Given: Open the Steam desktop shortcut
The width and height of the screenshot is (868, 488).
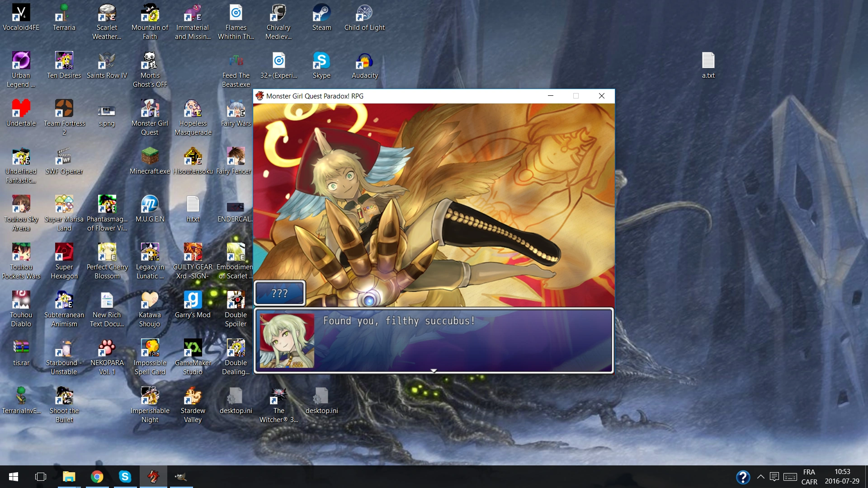Looking at the screenshot, I should [x=321, y=14].
